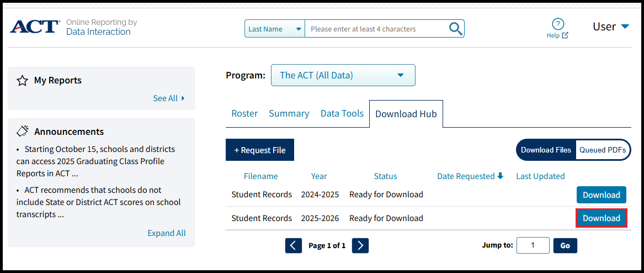Download the 2025-2026 Student Records file
This screenshot has height=273, width=644.
click(601, 218)
